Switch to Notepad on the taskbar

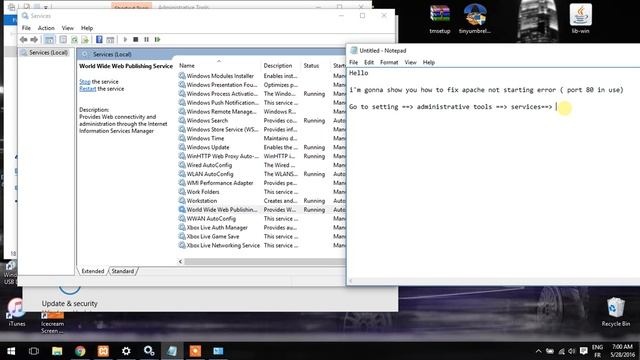click(172, 351)
